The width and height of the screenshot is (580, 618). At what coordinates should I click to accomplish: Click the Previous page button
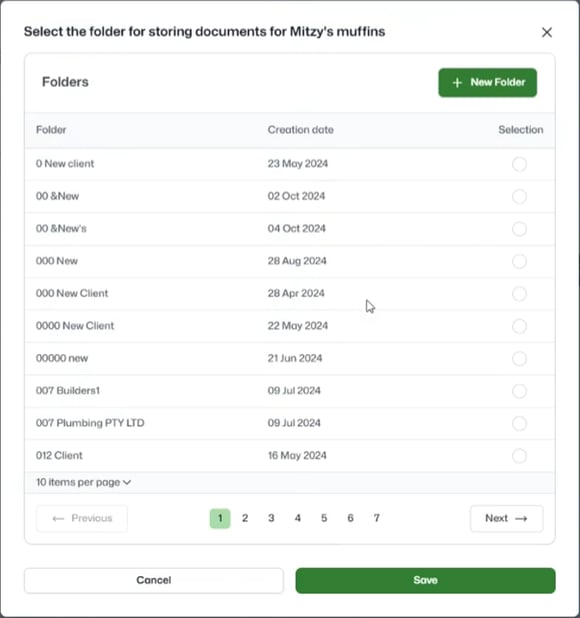pos(82,518)
